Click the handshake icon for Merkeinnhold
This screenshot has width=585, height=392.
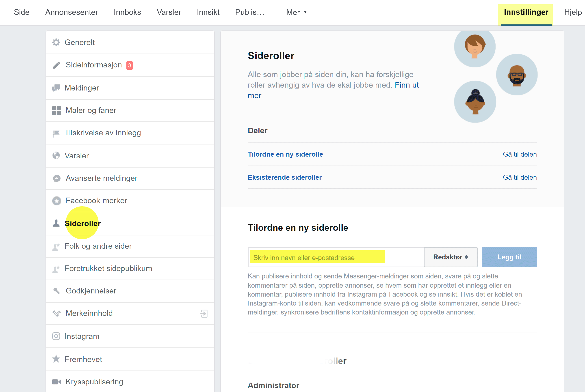(56, 314)
